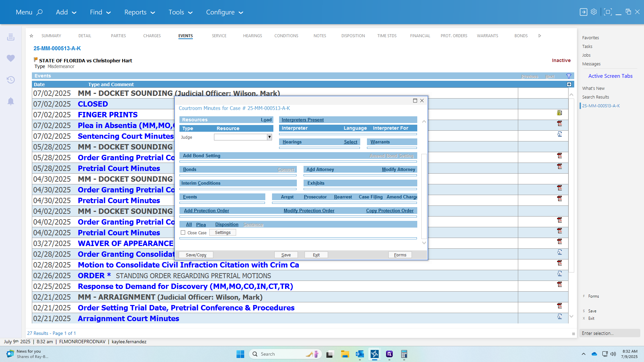Screen dimensions: 644x362
Task: Click the fullscreen frame icon in top bar
Action: pos(607,12)
